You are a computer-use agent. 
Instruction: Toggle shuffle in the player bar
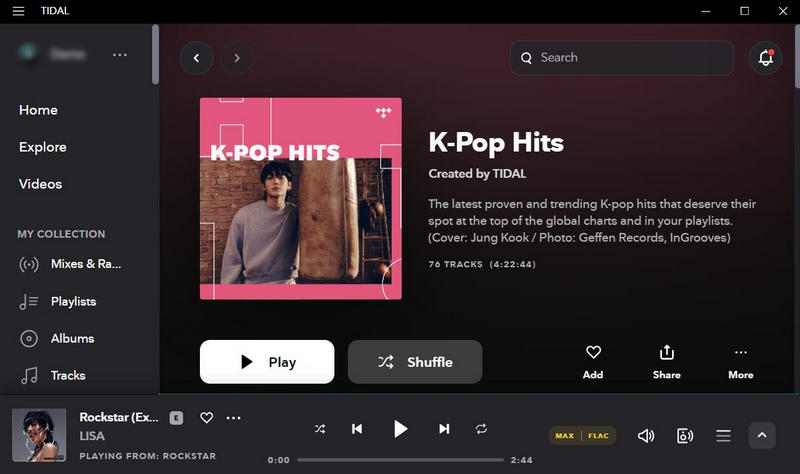coord(320,429)
